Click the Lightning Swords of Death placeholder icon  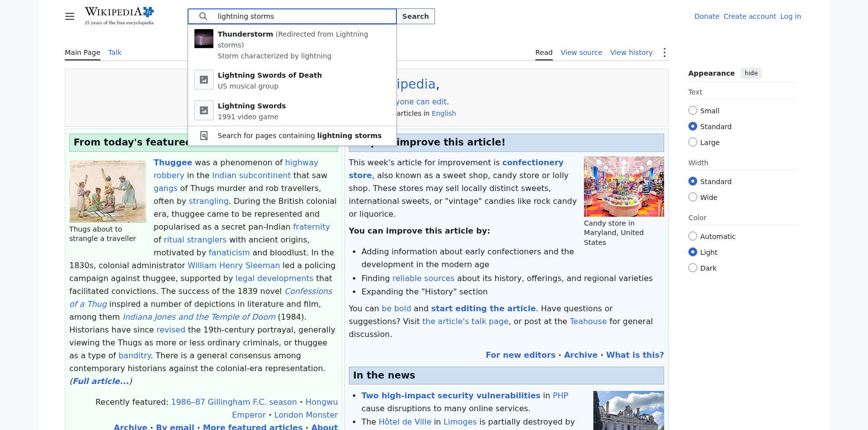pyautogui.click(x=204, y=80)
